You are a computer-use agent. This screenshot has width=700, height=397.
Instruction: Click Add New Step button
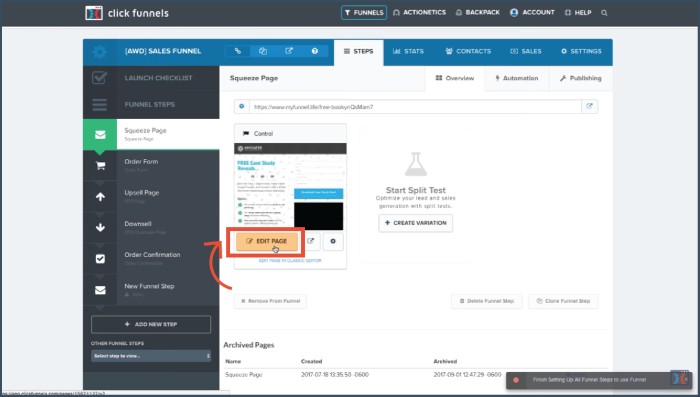pos(151,324)
